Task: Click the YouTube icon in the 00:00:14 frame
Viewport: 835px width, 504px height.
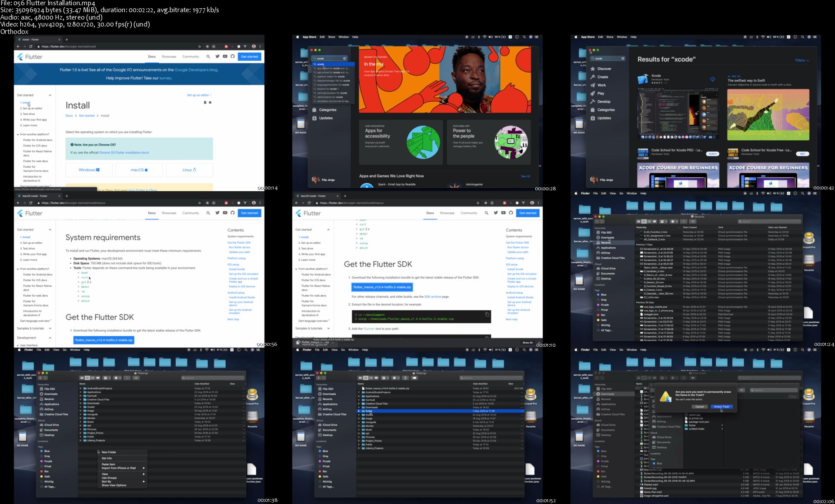Action: tap(225, 56)
